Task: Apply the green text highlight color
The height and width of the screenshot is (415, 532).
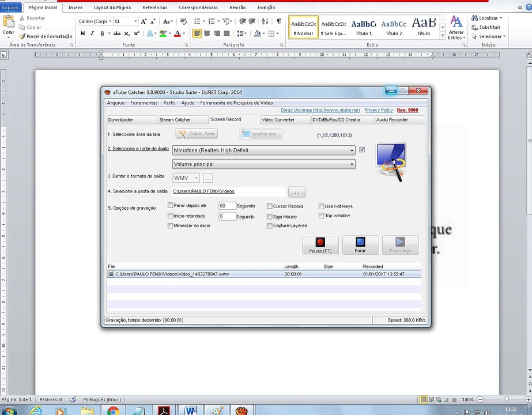Action: [x=163, y=33]
